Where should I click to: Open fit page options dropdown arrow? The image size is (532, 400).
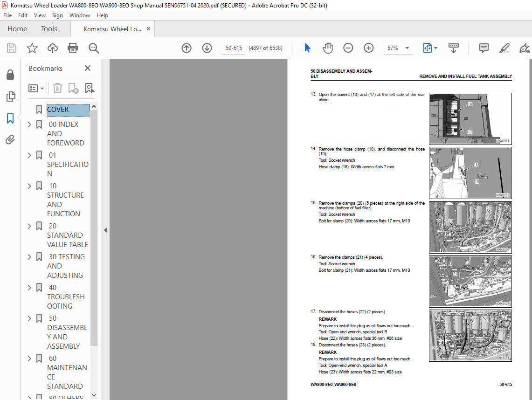435,48
